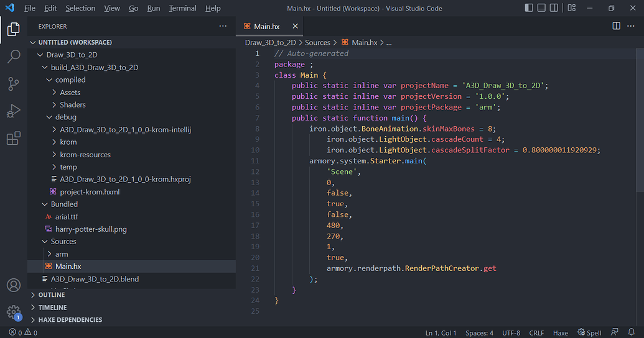The height and width of the screenshot is (338, 644).
Task: Toggle the secondary side bar layout icon
Action: click(x=554, y=8)
